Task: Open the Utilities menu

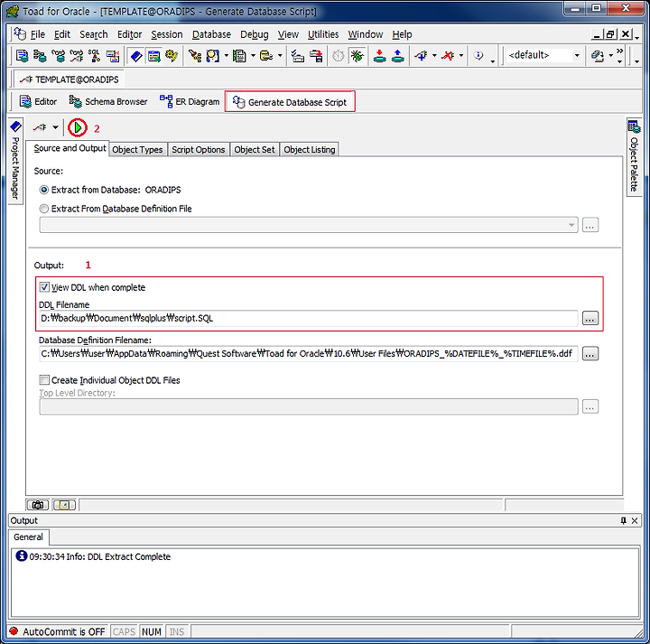Action: click(x=323, y=34)
